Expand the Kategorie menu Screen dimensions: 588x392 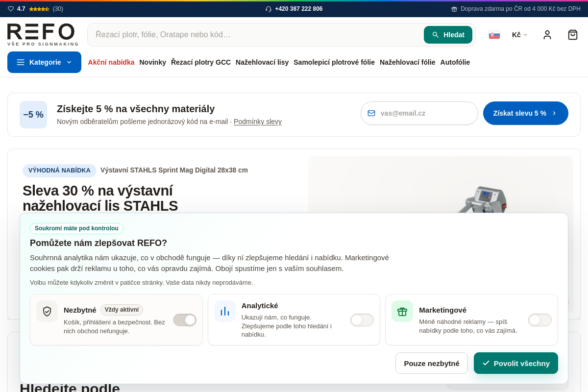coord(44,62)
